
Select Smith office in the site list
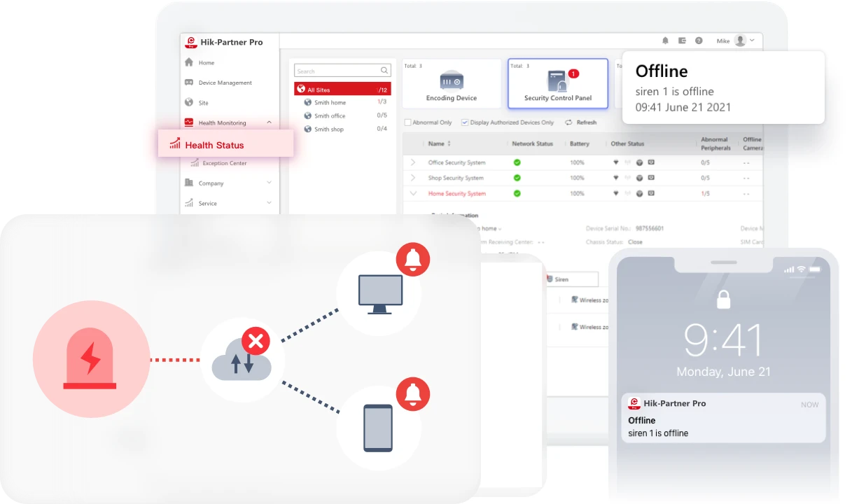(x=329, y=116)
